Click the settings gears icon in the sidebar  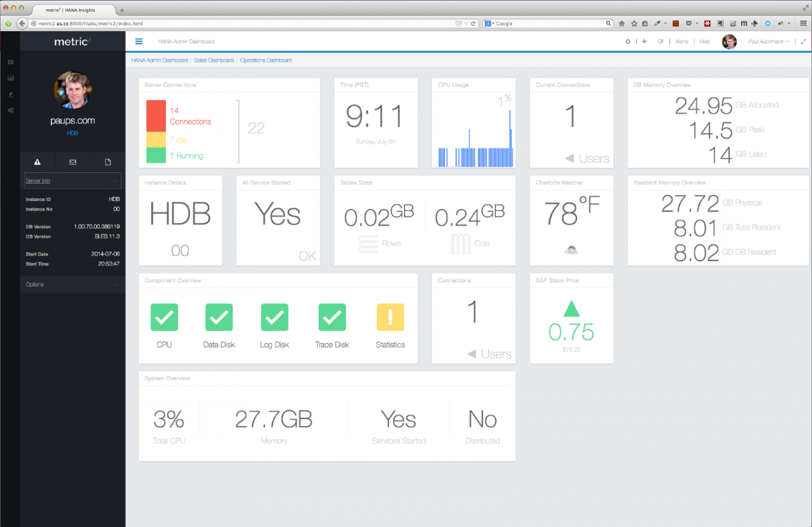10,110
